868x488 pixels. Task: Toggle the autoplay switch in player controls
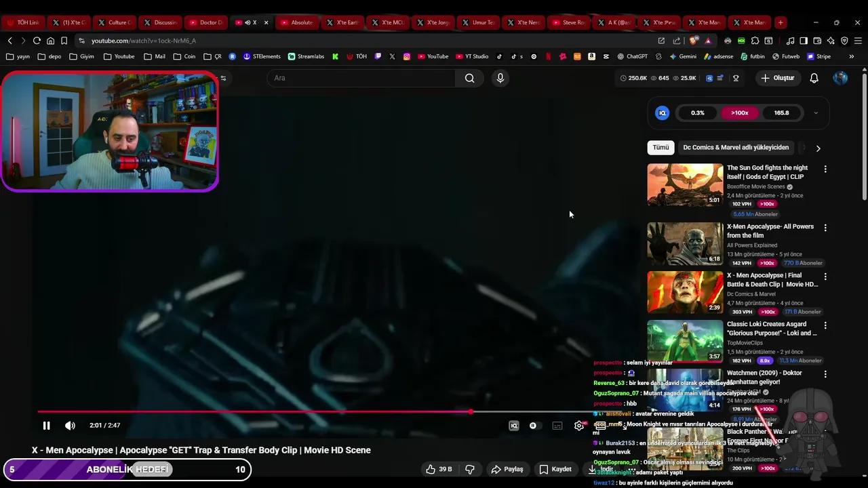pyautogui.click(x=534, y=426)
